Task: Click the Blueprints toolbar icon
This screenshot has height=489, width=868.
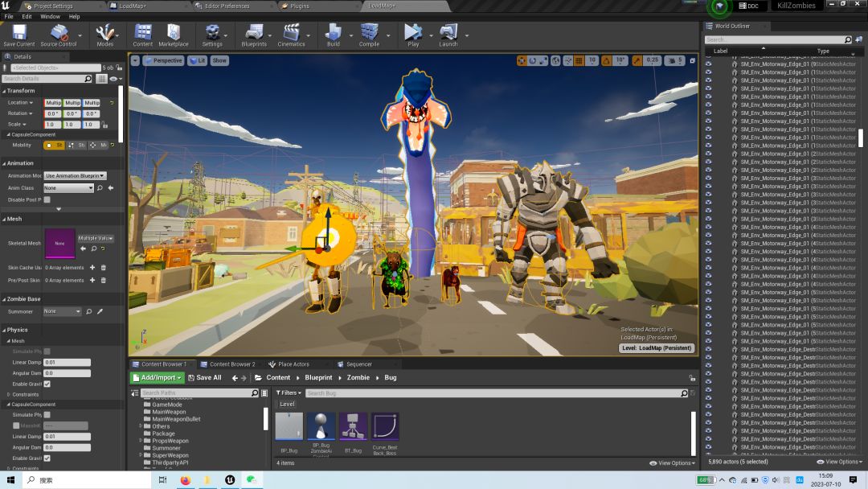Action: [254, 34]
